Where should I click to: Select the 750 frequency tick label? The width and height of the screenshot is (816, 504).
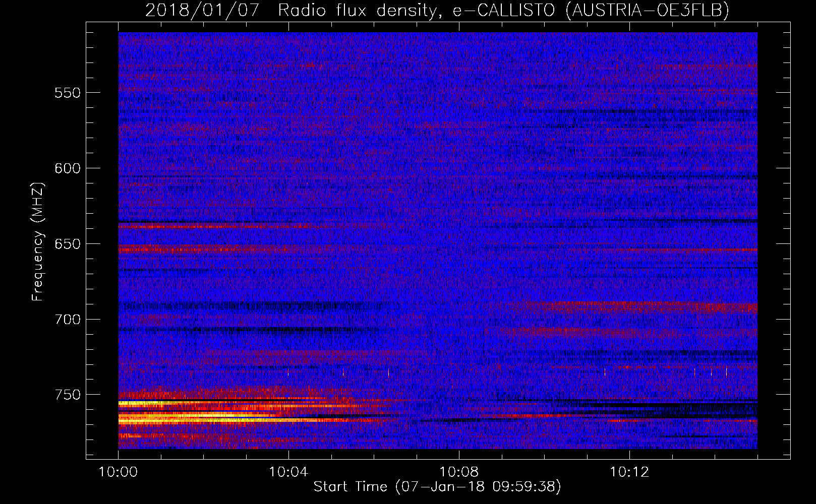tap(68, 395)
